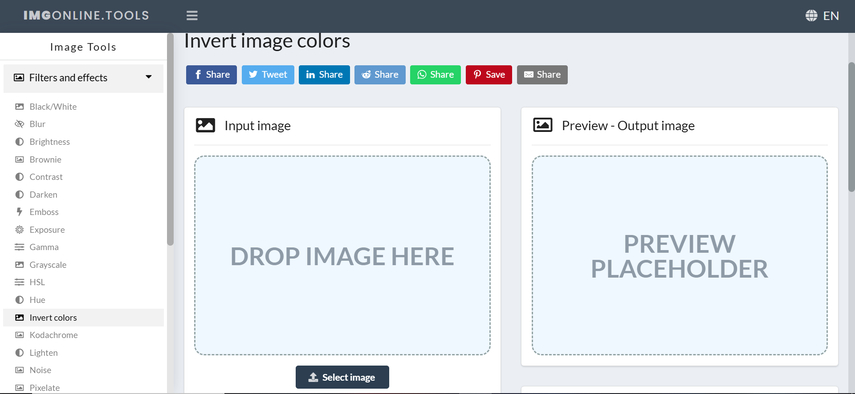Click the Kodachrome filter icon

click(19, 335)
